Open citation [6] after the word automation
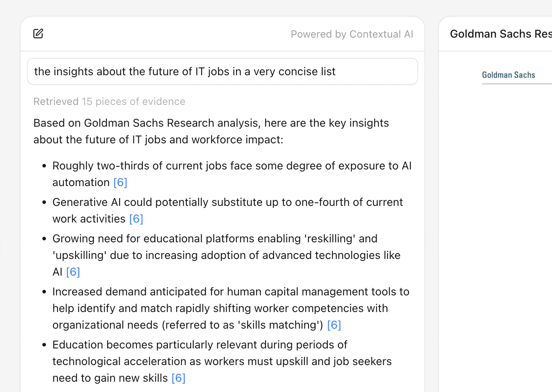This screenshot has height=392, width=552. click(120, 183)
